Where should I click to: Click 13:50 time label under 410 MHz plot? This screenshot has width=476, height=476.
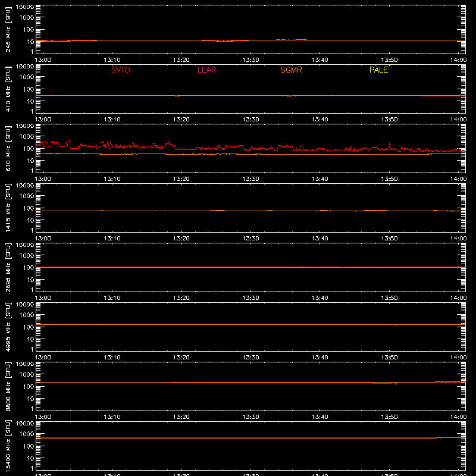pyautogui.click(x=389, y=120)
